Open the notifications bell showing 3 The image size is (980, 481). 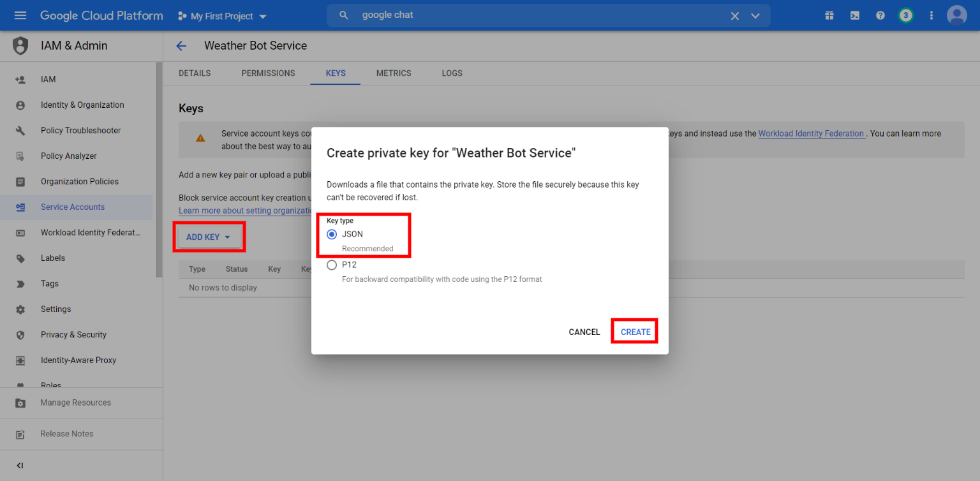coord(906,15)
